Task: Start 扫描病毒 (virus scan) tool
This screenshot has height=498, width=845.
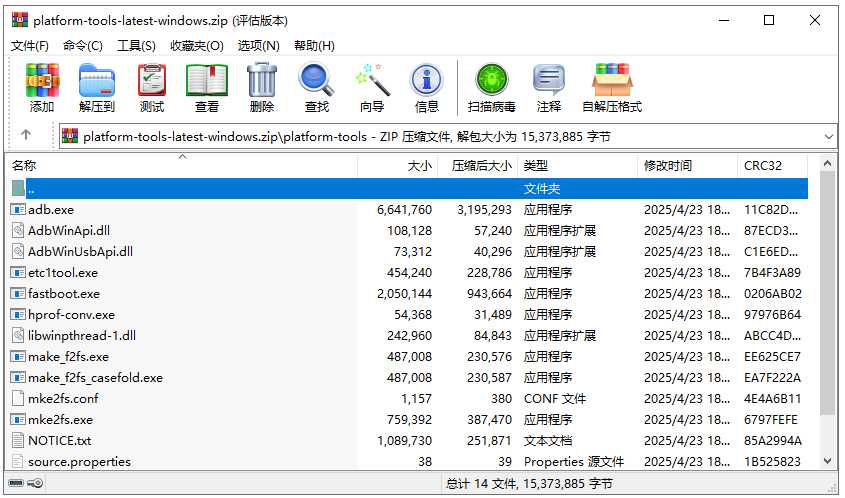Action: click(491, 87)
